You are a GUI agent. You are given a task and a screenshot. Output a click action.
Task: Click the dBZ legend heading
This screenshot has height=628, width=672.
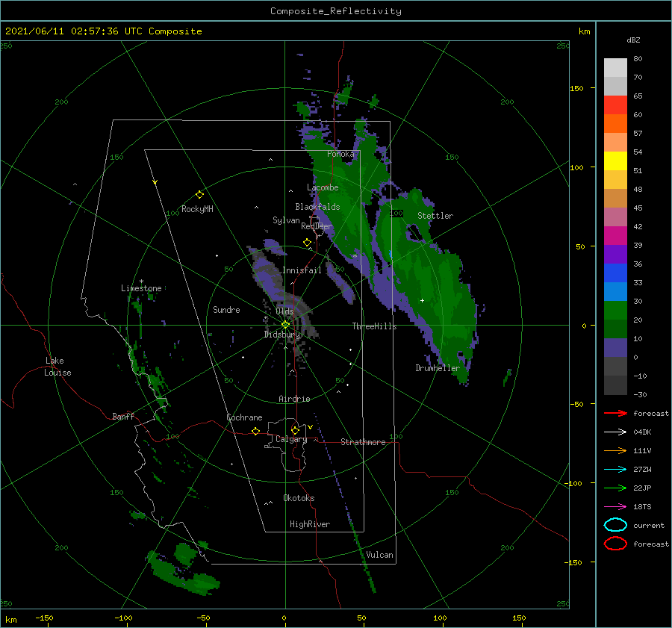(x=633, y=40)
